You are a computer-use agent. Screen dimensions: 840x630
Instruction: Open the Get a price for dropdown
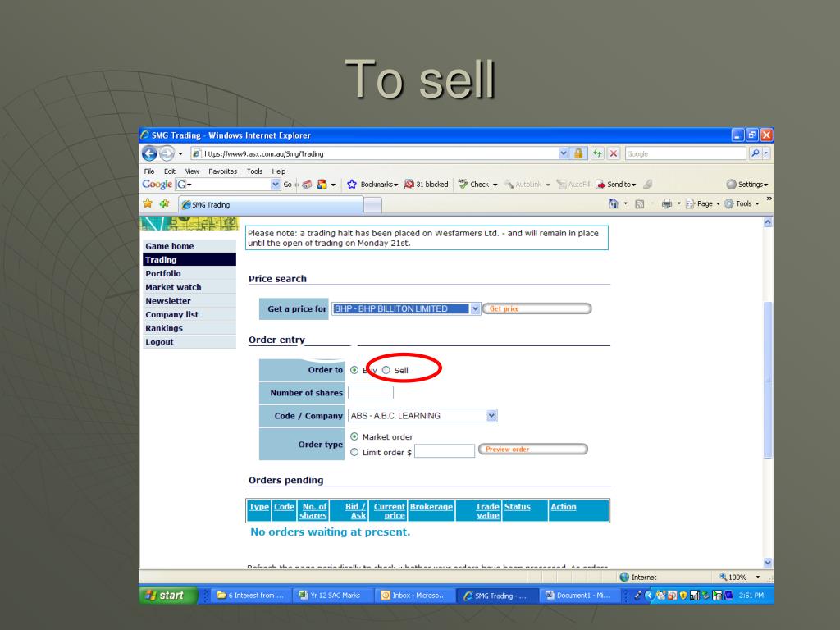(x=475, y=308)
